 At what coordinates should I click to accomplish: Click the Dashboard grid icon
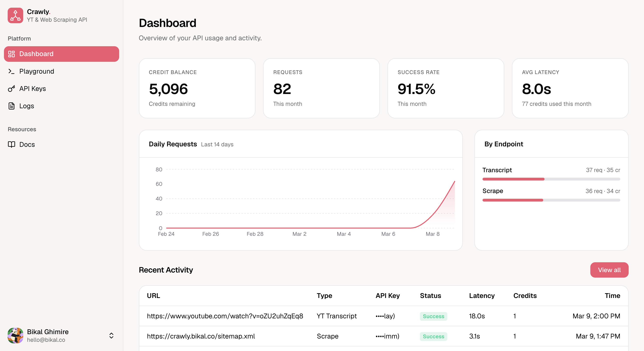[11, 54]
